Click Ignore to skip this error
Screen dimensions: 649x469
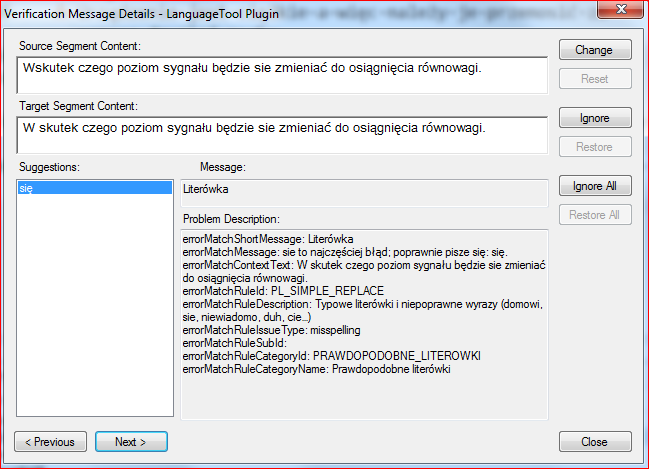(x=594, y=118)
